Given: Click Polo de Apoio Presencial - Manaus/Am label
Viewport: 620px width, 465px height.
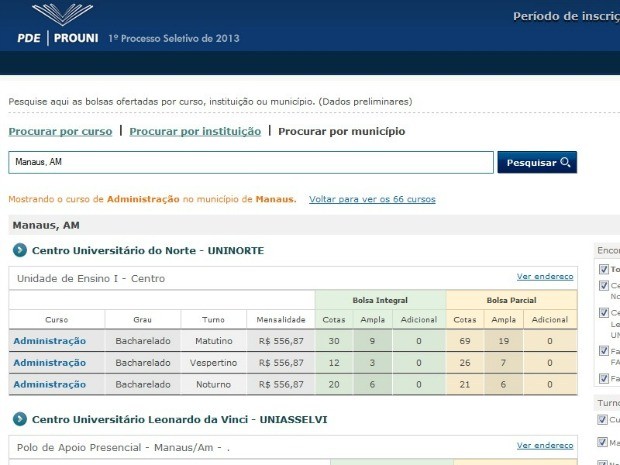Looking at the screenshot, I should pyautogui.click(x=123, y=448).
